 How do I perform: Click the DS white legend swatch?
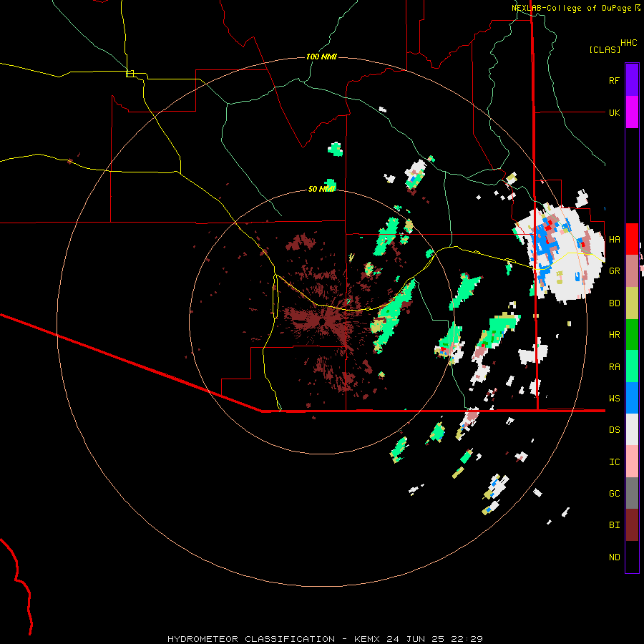coord(632,429)
